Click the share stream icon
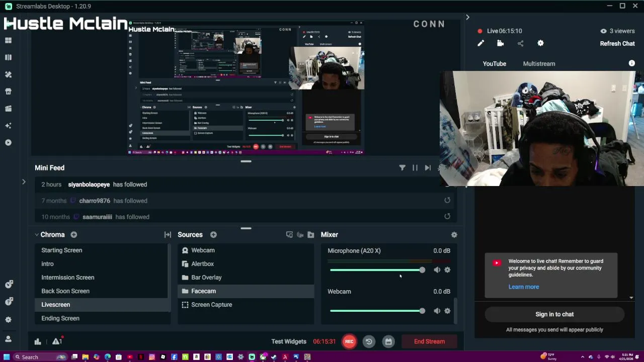Image resolution: width=644 pixels, height=362 pixels. click(520, 44)
